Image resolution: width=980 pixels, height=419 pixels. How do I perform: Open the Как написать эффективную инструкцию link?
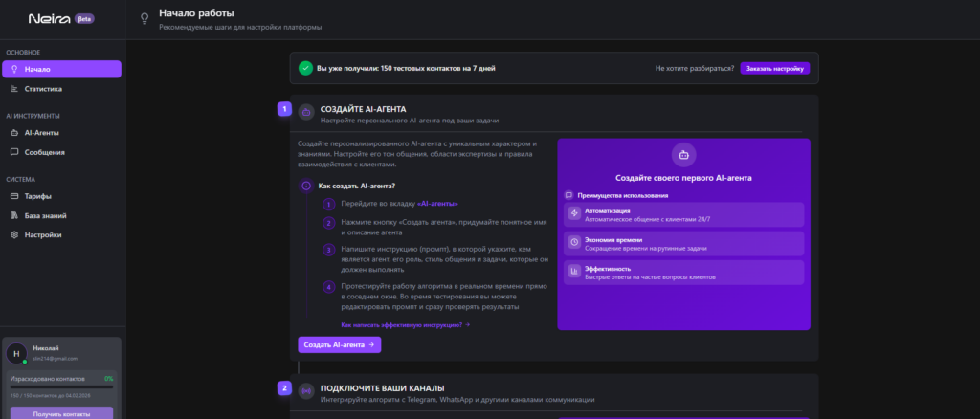tap(405, 325)
